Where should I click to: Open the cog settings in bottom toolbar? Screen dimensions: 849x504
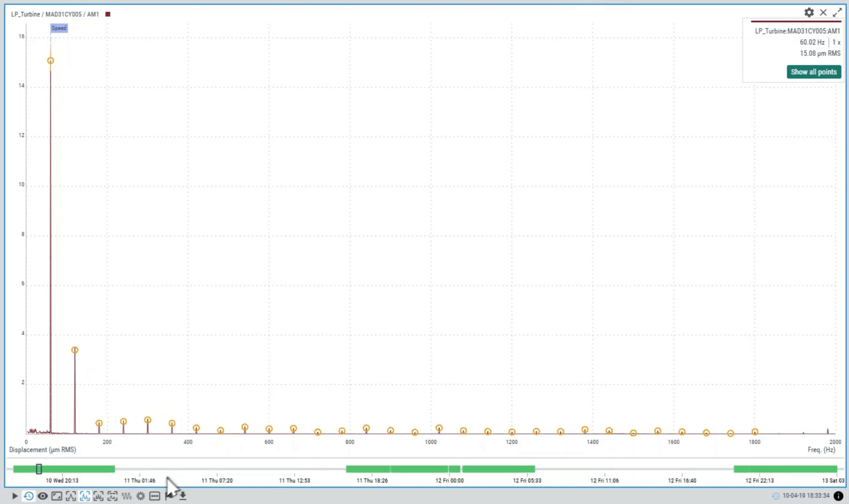pos(141,496)
